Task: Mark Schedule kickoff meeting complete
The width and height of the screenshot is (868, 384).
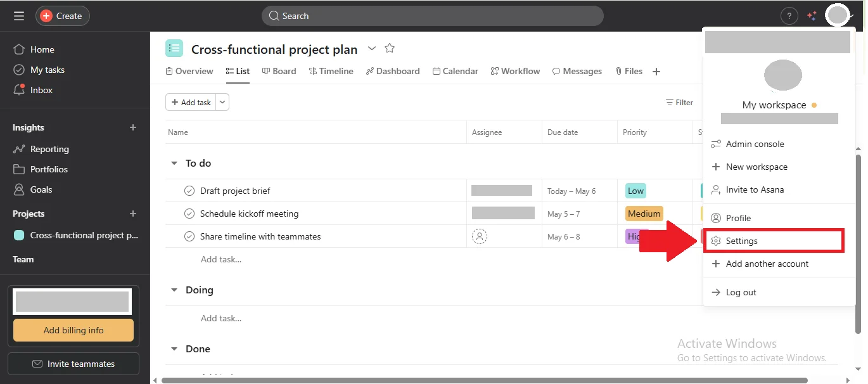Action: tap(189, 214)
